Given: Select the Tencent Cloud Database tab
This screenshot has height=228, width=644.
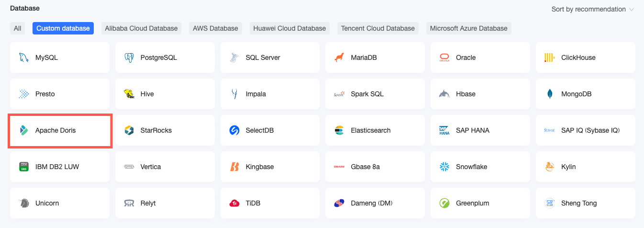Looking at the screenshot, I should [x=378, y=28].
